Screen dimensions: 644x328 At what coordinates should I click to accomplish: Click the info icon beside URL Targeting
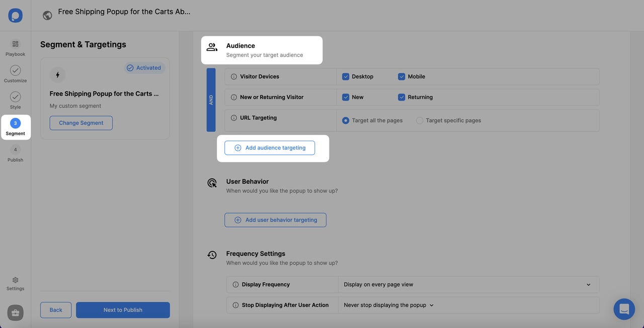click(x=233, y=118)
